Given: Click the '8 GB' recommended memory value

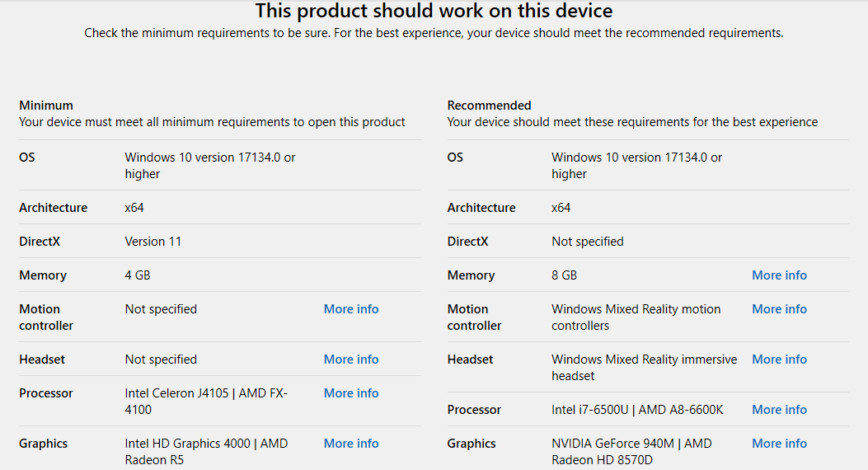Looking at the screenshot, I should pyautogui.click(x=564, y=275).
